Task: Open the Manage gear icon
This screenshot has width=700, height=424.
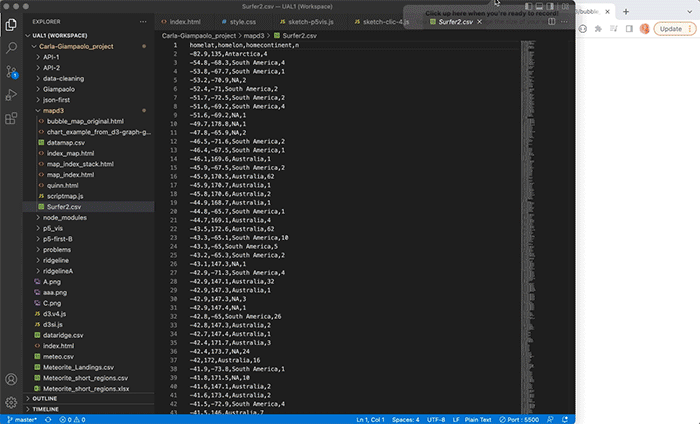Action: click(x=13, y=403)
